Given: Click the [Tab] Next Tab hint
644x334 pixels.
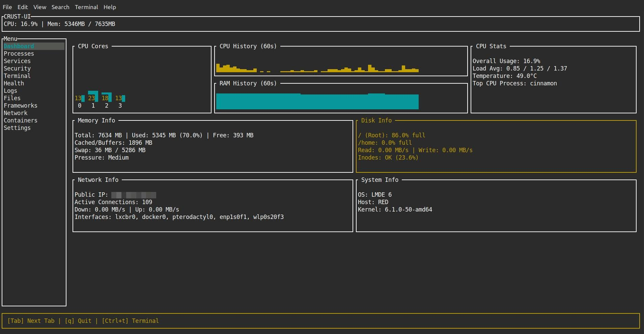Looking at the screenshot, I should (x=31, y=321).
